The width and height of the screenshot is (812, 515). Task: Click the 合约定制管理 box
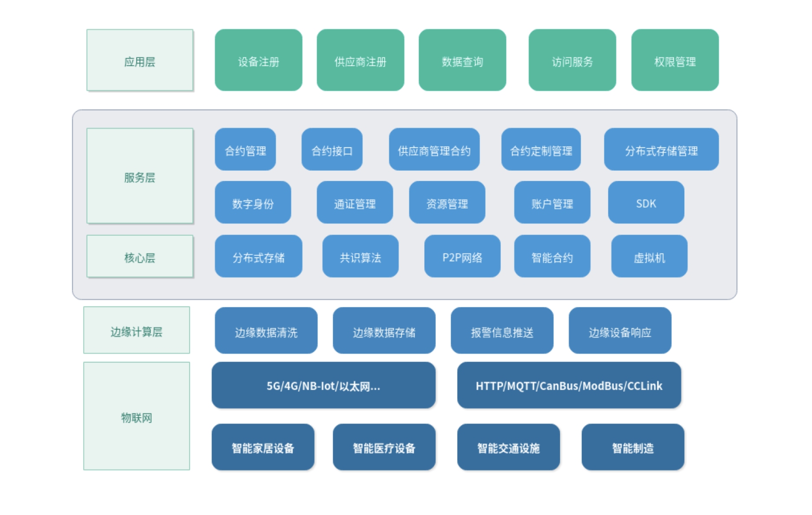541,149
